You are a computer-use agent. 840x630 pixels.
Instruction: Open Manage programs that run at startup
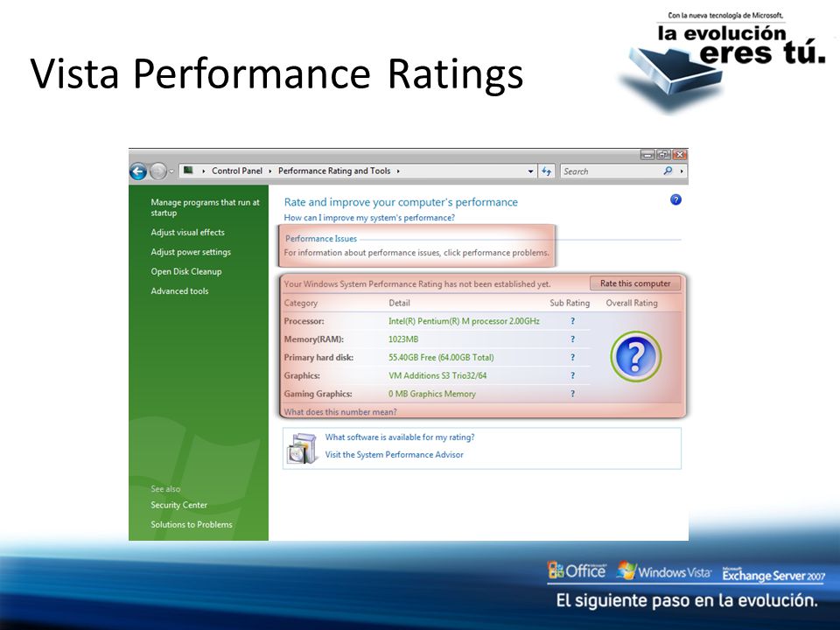tap(205, 207)
